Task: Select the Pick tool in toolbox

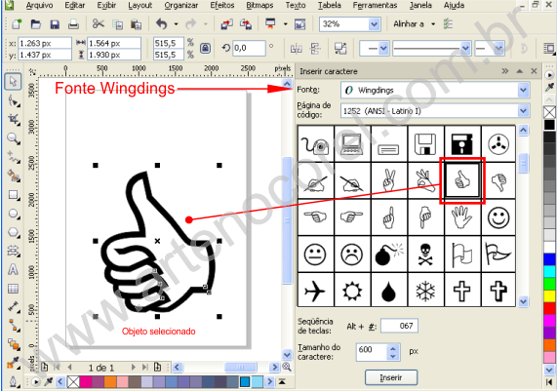Action: pos(13,82)
